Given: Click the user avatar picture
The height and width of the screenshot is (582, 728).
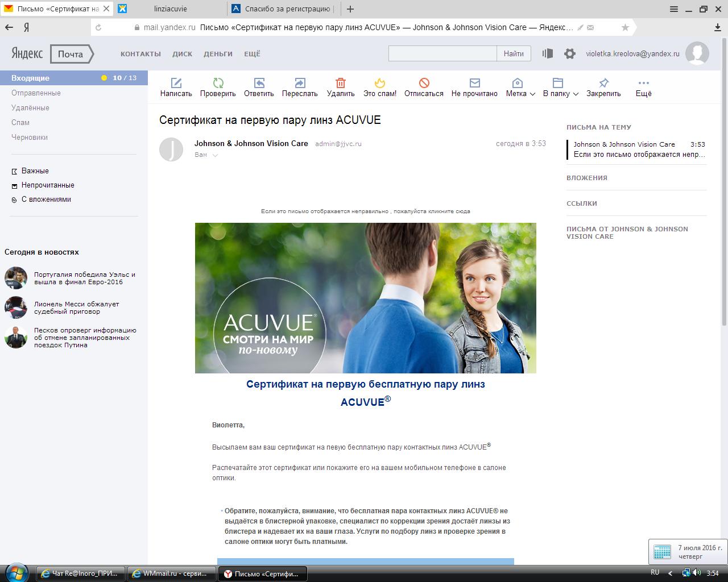Looking at the screenshot, I should (697, 53).
